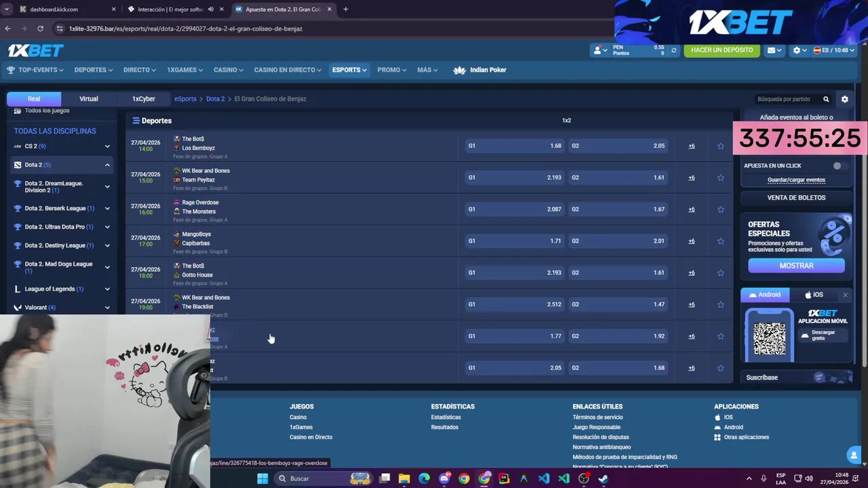Click the 1XBET logo in the header
The image size is (868, 488).
pos(35,51)
